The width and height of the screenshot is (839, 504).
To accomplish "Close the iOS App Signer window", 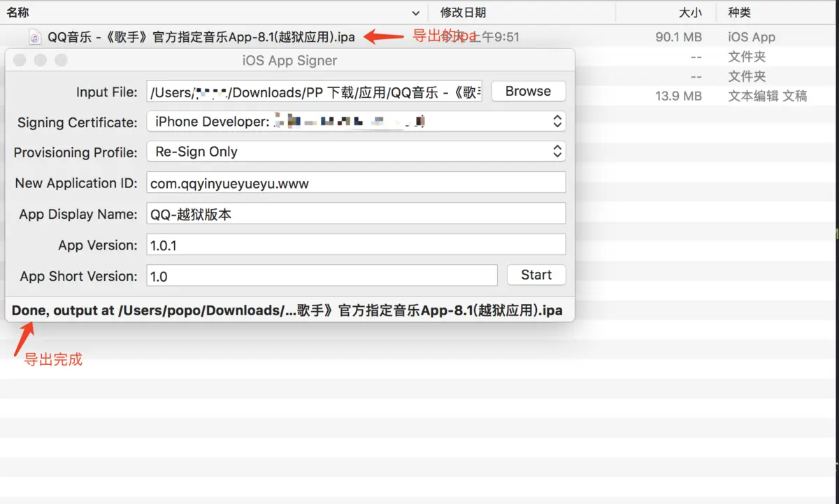I will tap(20, 60).
